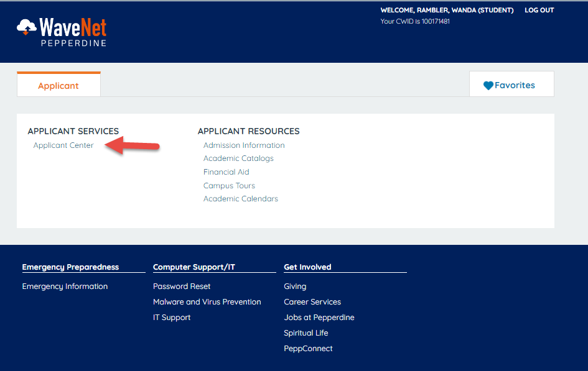Log out of WaveNet
Viewport: 588px width, 371px height.
click(539, 10)
